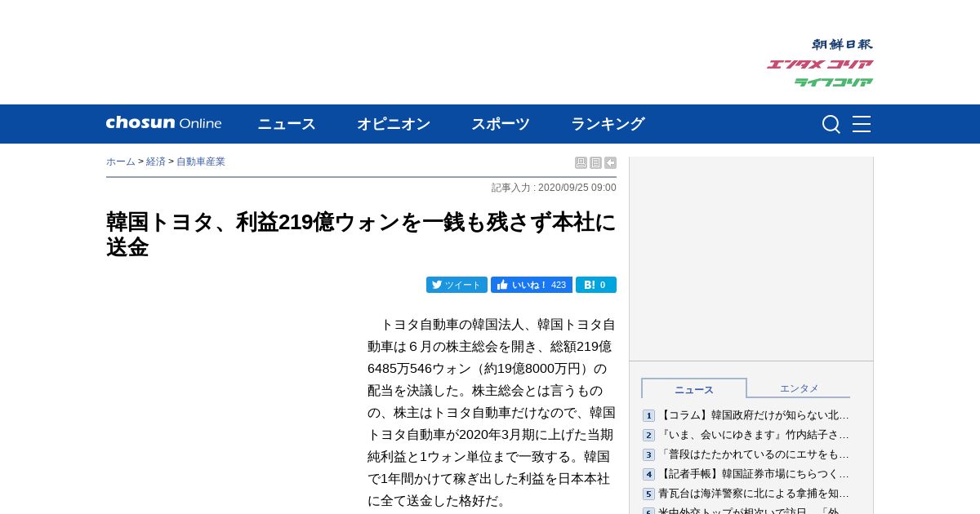Open ニュース in the navigation bar
The image size is (980, 514).
pyautogui.click(x=287, y=124)
